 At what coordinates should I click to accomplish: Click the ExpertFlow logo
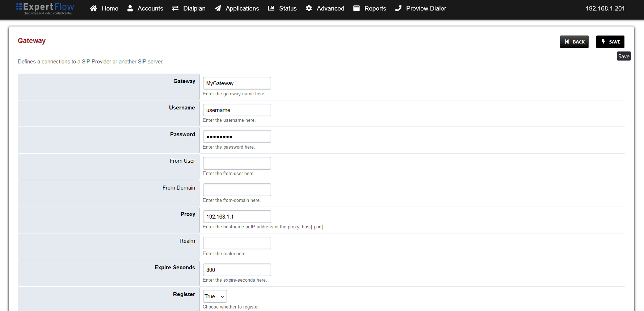(45, 8)
